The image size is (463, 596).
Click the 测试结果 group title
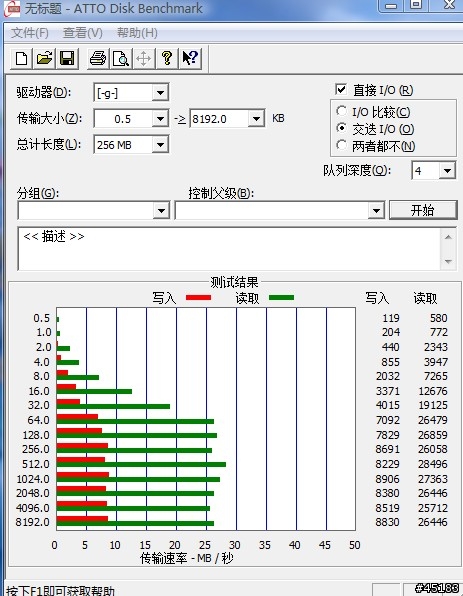[x=234, y=282]
